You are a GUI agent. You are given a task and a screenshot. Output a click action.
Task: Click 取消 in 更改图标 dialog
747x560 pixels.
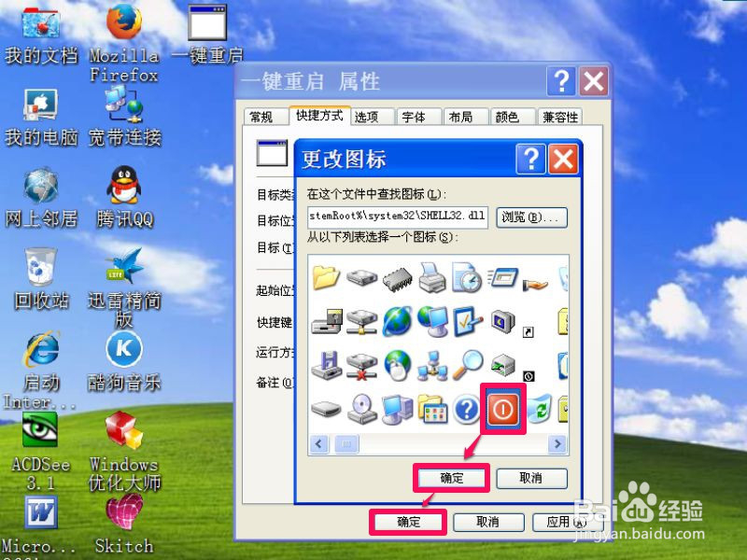[x=531, y=478]
